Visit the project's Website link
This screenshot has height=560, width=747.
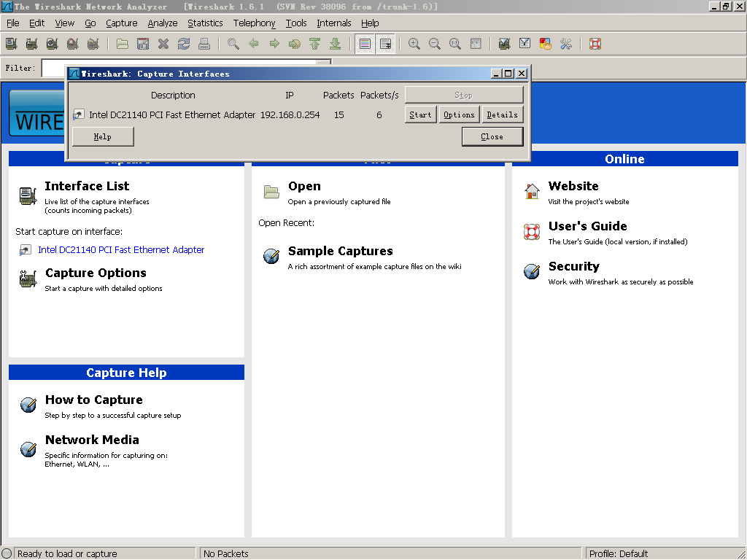(x=573, y=186)
